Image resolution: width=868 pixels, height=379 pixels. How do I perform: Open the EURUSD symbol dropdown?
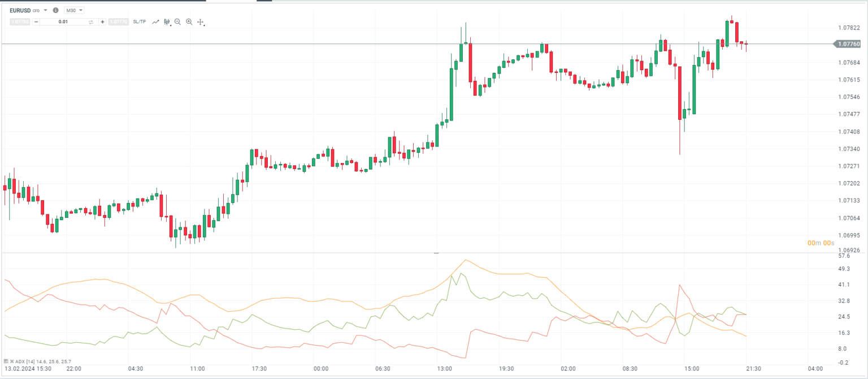pyautogui.click(x=45, y=10)
